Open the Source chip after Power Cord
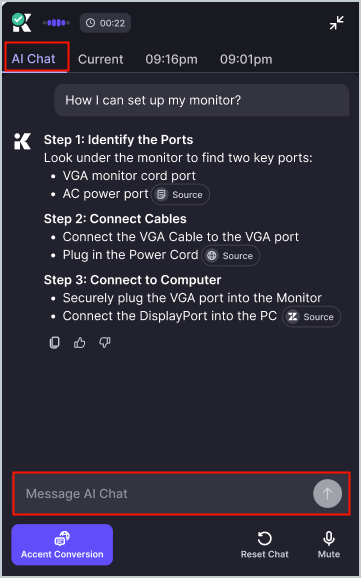Viewport: 361px width, 578px height. (230, 255)
